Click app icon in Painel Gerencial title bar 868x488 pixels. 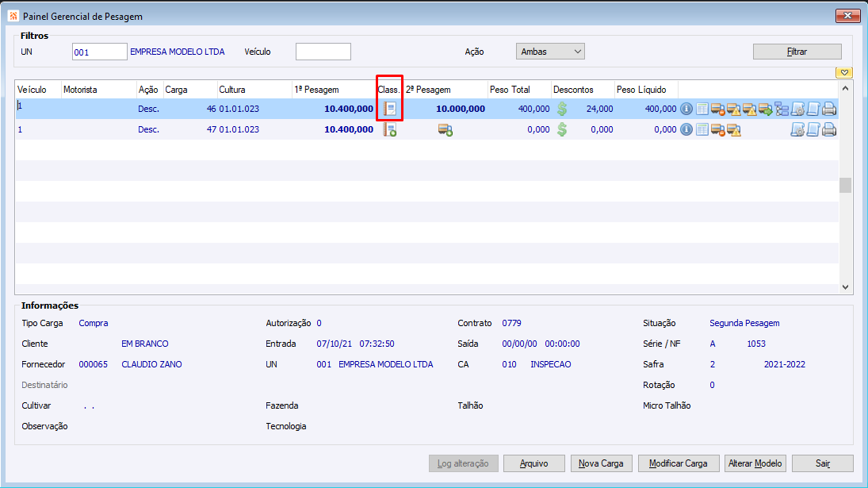tap(13, 16)
